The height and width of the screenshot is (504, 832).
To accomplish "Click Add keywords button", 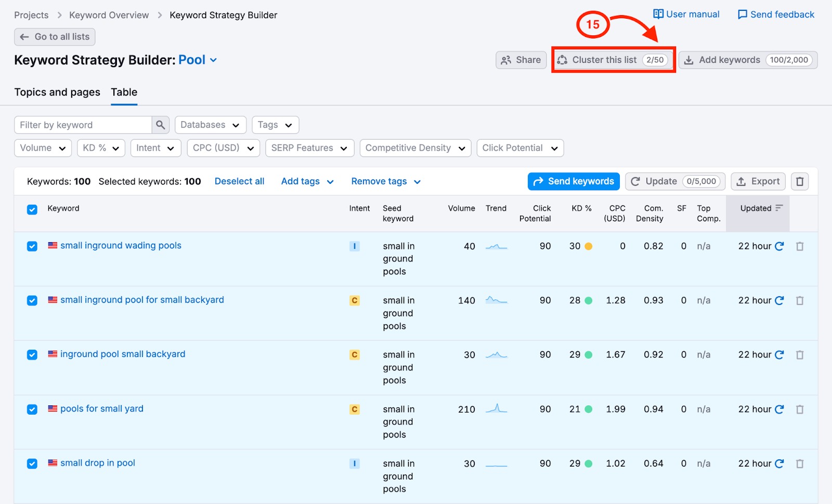I will [x=748, y=60].
